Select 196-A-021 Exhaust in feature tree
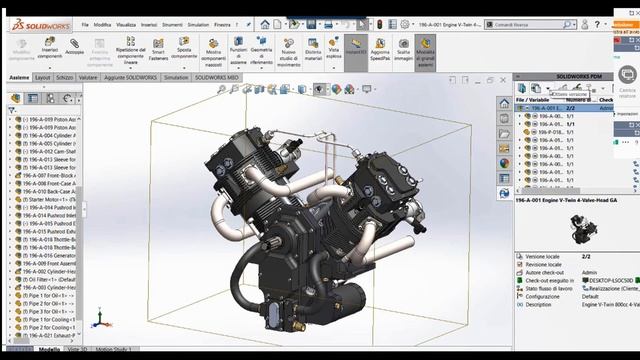 [x=49, y=336]
